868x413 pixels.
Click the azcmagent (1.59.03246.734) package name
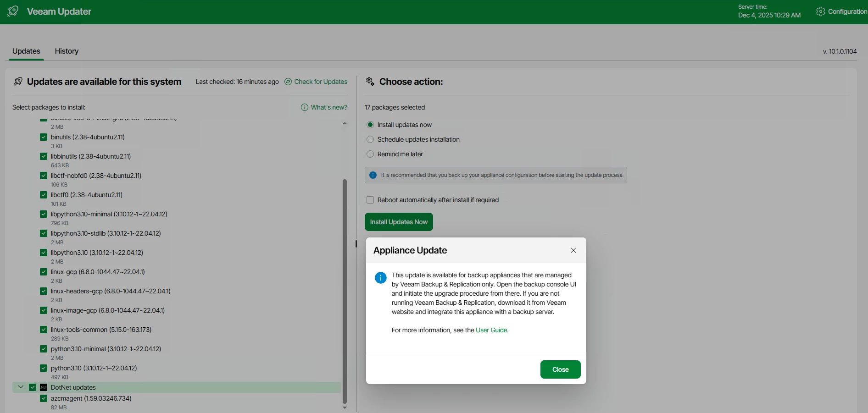tap(91, 398)
